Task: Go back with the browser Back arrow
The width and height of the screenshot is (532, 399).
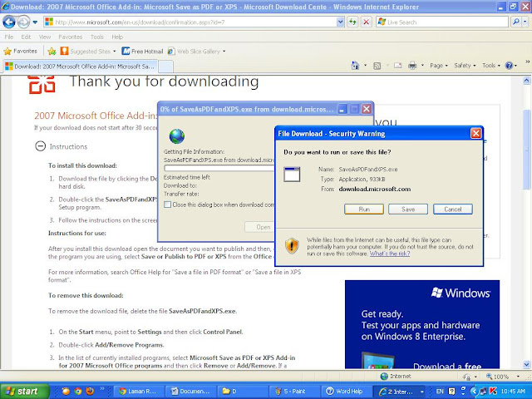Action: tap(9, 22)
